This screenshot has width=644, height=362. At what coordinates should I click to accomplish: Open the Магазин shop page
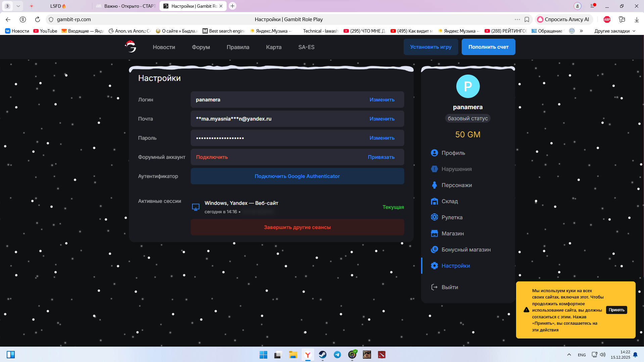[452, 233]
